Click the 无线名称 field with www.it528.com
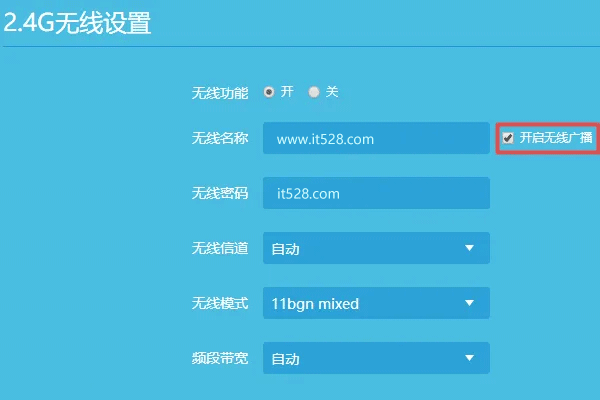The image size is (600, 400). [376, 138]
